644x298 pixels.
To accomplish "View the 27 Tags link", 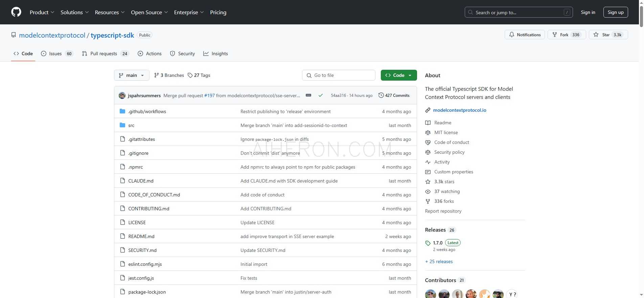I will click(199, 75).
